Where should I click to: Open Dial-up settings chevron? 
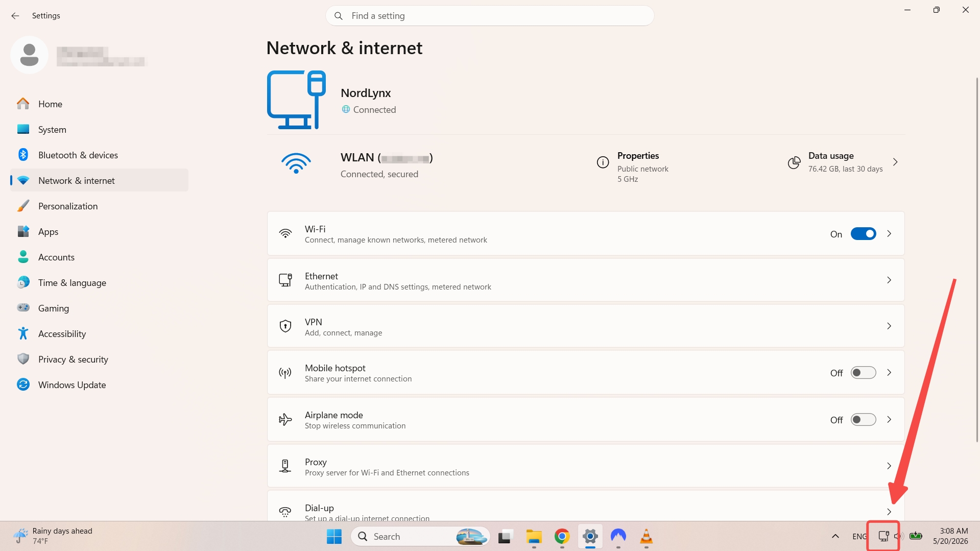889,512
